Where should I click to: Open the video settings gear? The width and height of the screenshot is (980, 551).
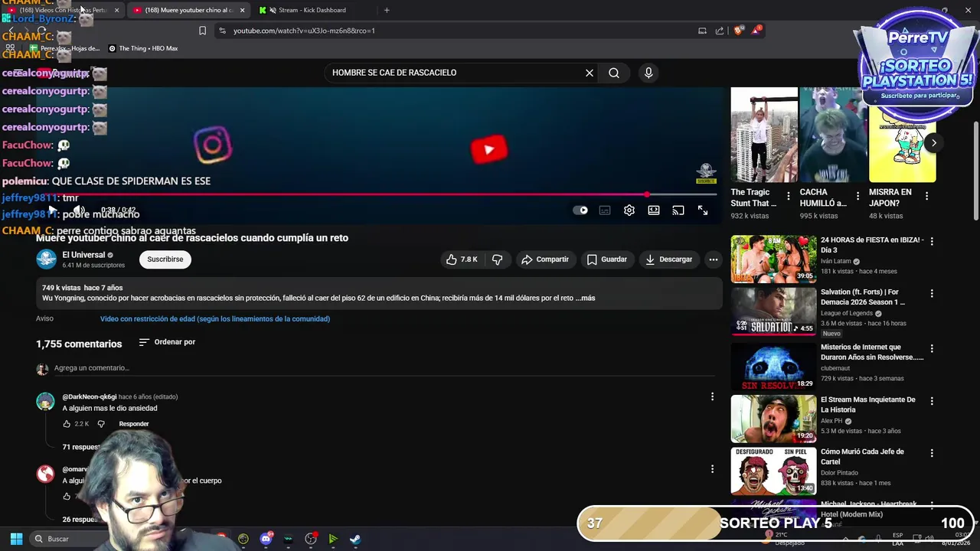pyautogui.click(x=629, y=210)
